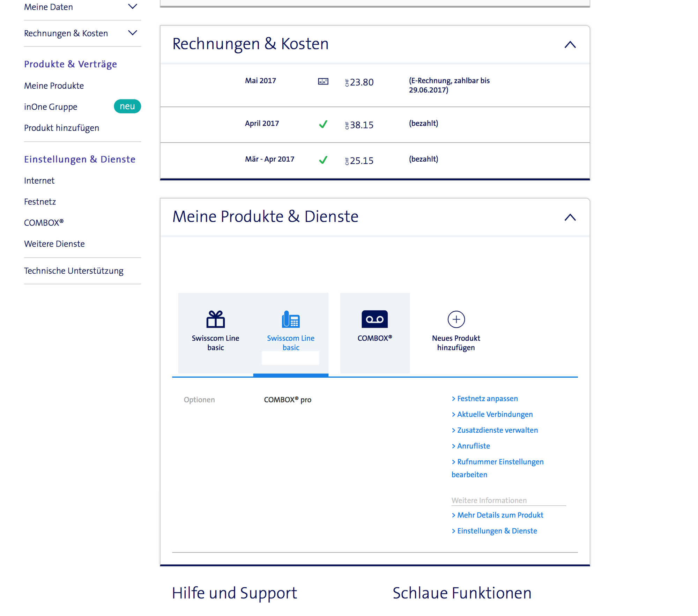Open the April 2017 invoice row

(375, 125)
